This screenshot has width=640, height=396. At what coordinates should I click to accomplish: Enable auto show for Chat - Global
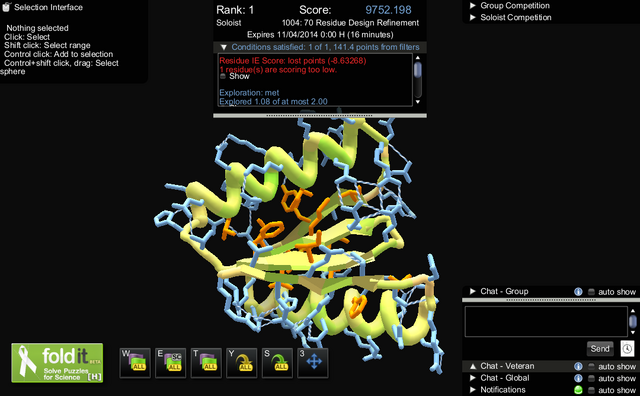click(591, 378)
